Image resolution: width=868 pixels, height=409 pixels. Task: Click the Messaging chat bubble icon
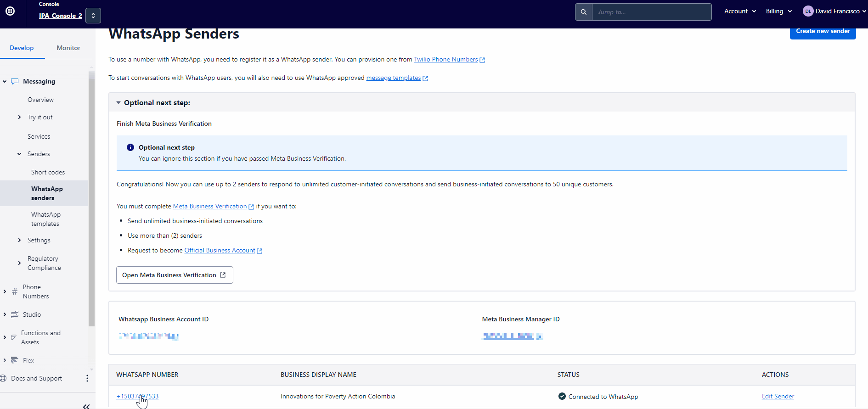(x=15, y=81)
